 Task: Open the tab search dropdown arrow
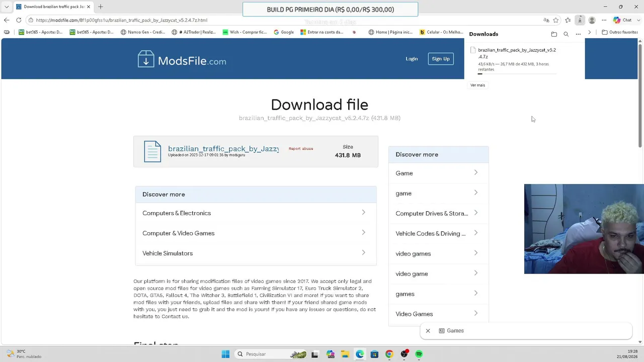click(x=7, y=7)
